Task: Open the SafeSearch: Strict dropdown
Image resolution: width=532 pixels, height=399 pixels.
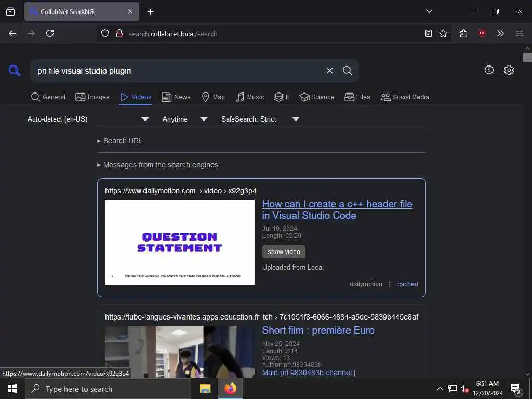Action: (260, 119)
